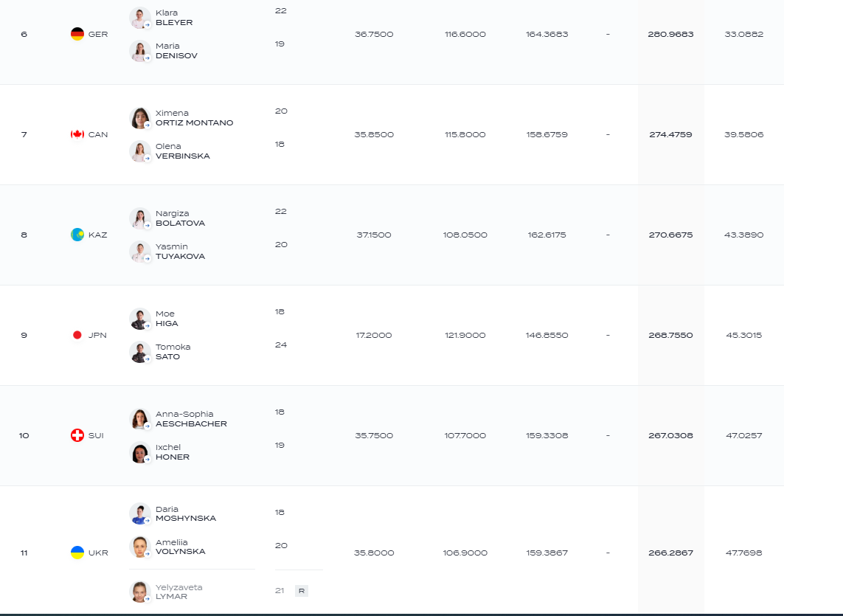Open Klara Bleyer's profile photo

tap(140, 18)
